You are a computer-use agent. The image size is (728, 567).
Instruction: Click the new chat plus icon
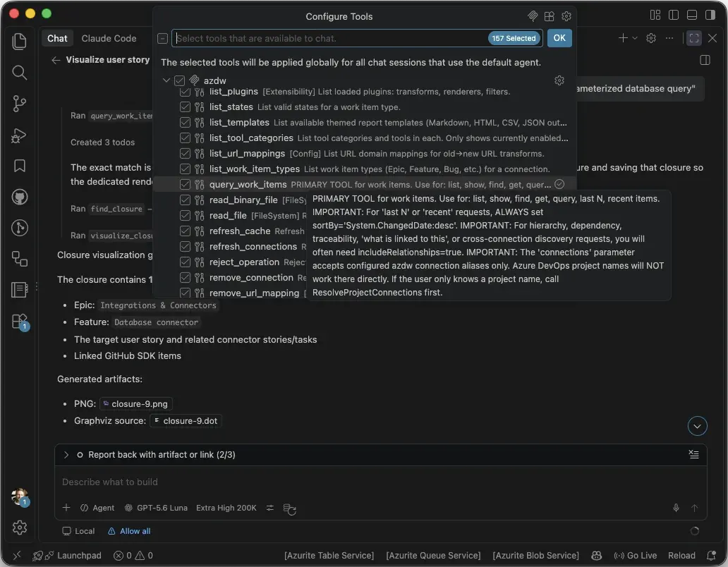click(x=623, y=38)
